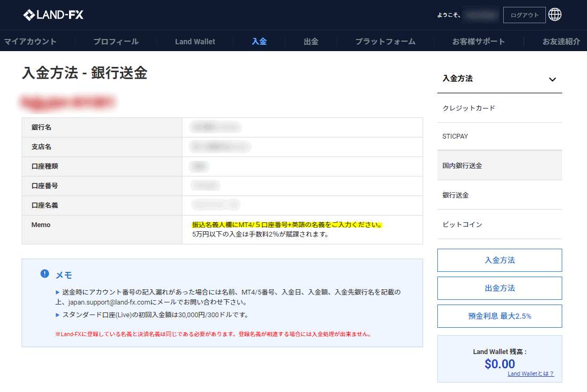Image resolution: width=587 pixels, height=392 pixels.
Task: Click the 口座名義 table label
Action: click(45, 205)
